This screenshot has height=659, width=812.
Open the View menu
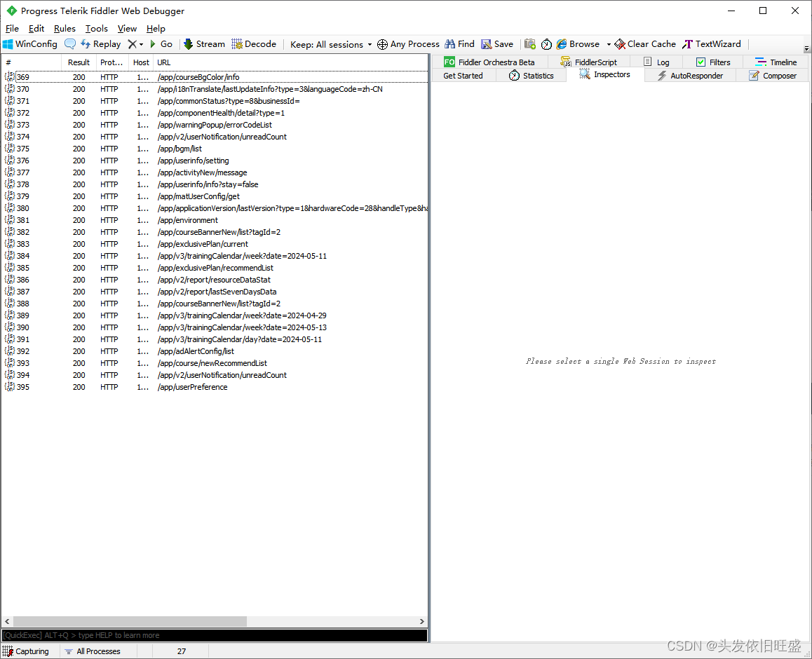[127, 29]
